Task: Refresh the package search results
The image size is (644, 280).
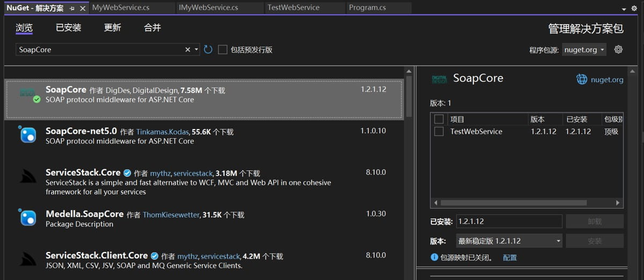Action: coord(208,49)
